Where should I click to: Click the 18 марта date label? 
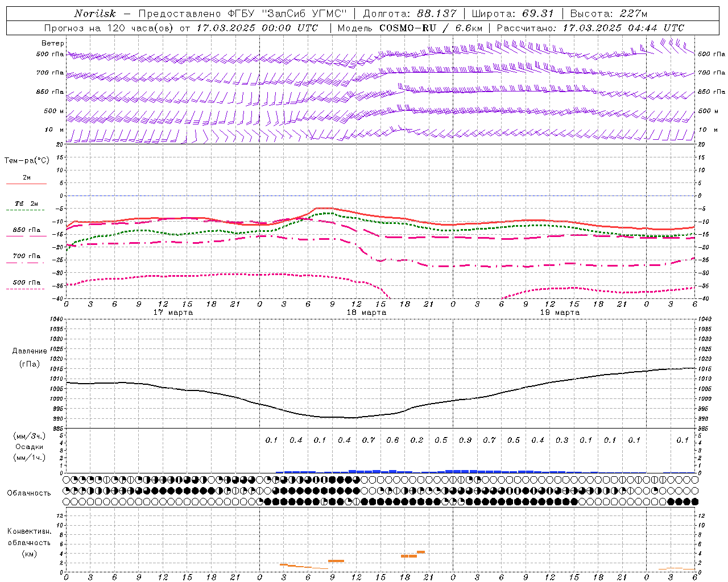[366, 313]
